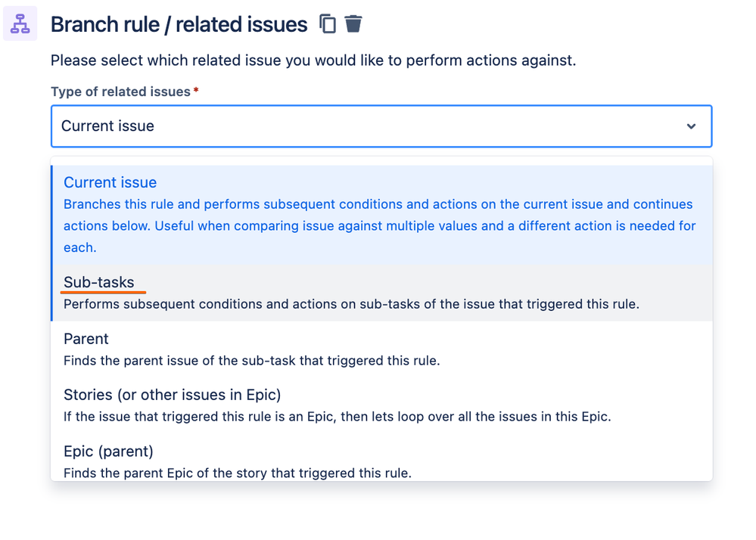
Task: Click description about sub-tasks of triggering issue
Action: (351, 305)
